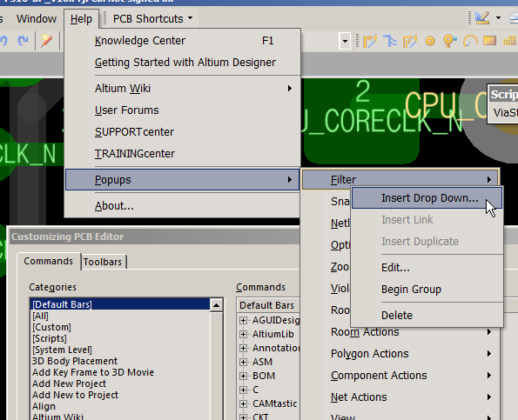518x420 pixels.
Task: Select Add Key Frame to 3D Movie
Action: (120, 372)
